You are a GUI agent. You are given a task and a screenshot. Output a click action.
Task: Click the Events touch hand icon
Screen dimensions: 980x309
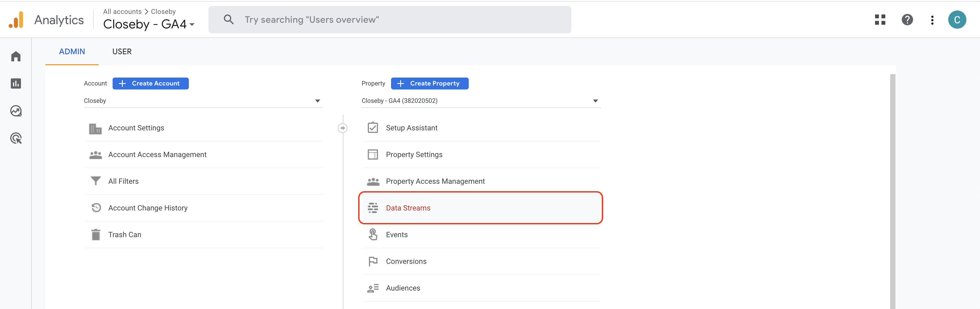click(x=373, y=234)
